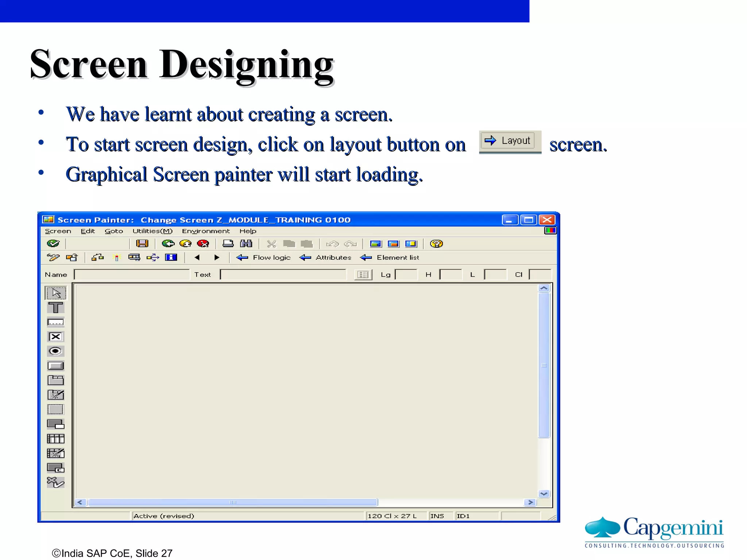Viewport: 747px width, 560px height.
Task: Open the Goto menu
Action: [113, 231]
